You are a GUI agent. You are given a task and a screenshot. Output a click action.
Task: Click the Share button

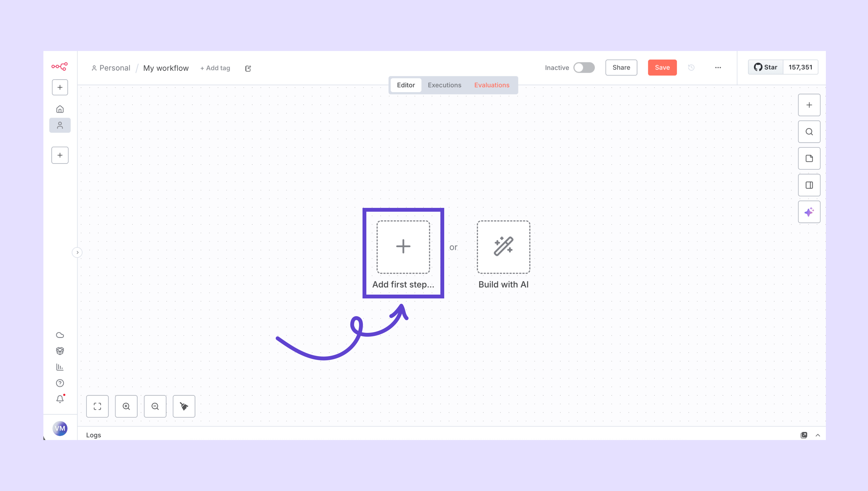click(621, 68)
